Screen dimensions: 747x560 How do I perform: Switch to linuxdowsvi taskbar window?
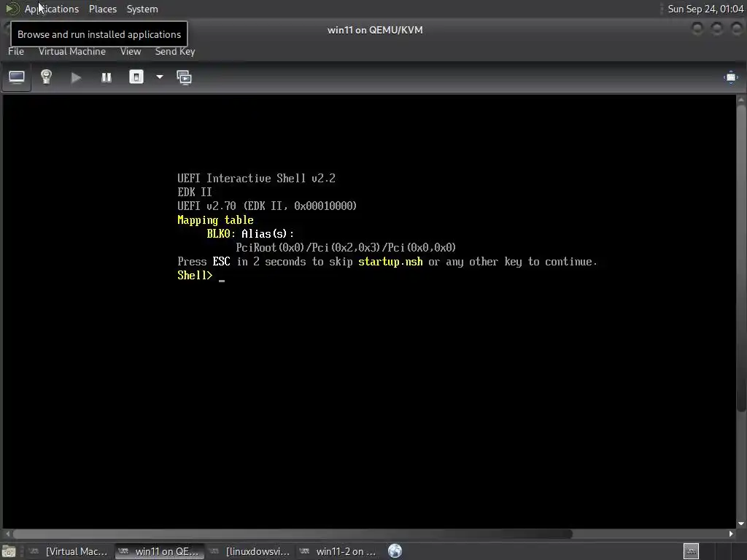click(x=250, y=551)
